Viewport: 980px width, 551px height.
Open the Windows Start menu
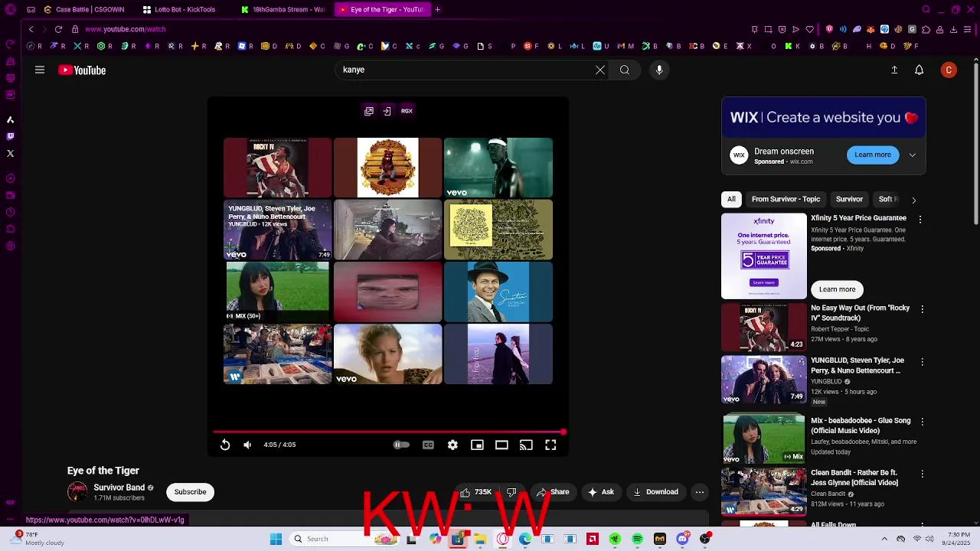276,539
